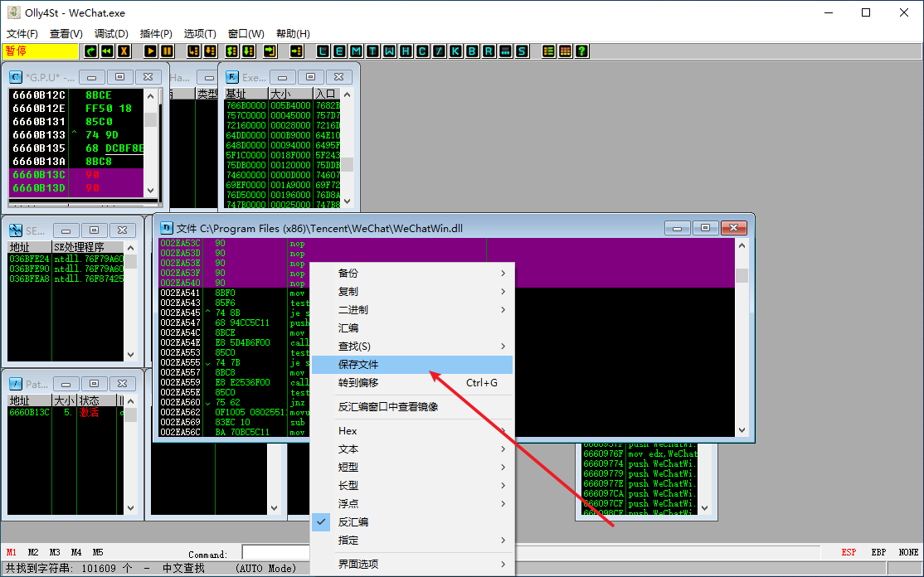The width and height of the screenshot is (924, 577).
Task: Click the rewind restart-program toolbar icon
Action: (x=107, y=51)
